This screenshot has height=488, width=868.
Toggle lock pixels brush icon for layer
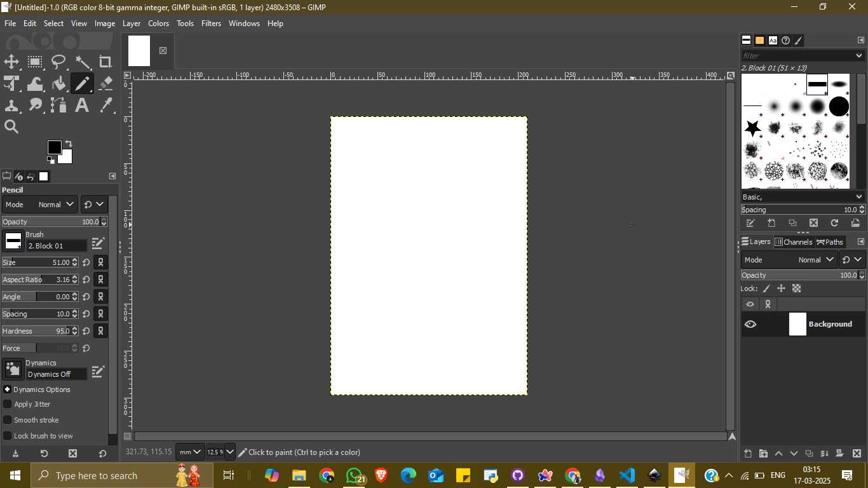(766, 288)
